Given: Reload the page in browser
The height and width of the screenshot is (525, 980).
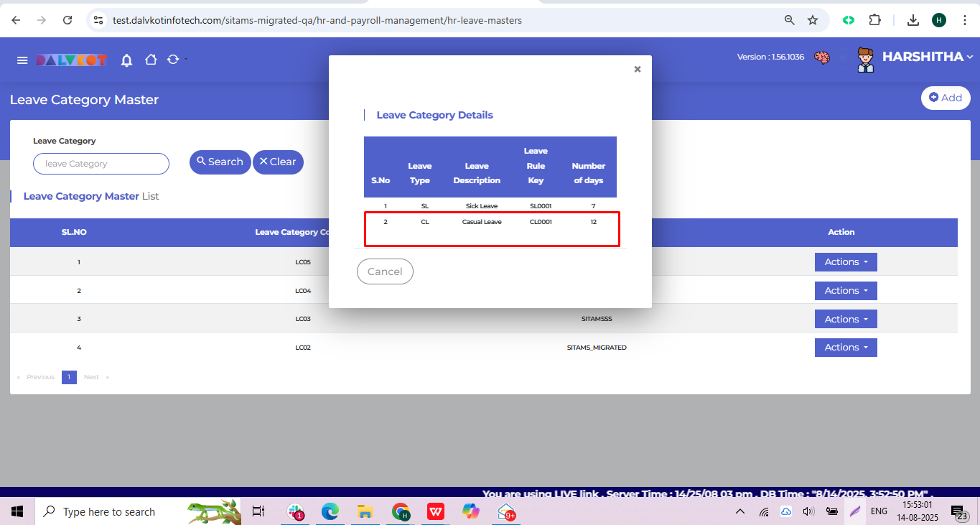Looking at the screenshot, I should pos(67,20).
